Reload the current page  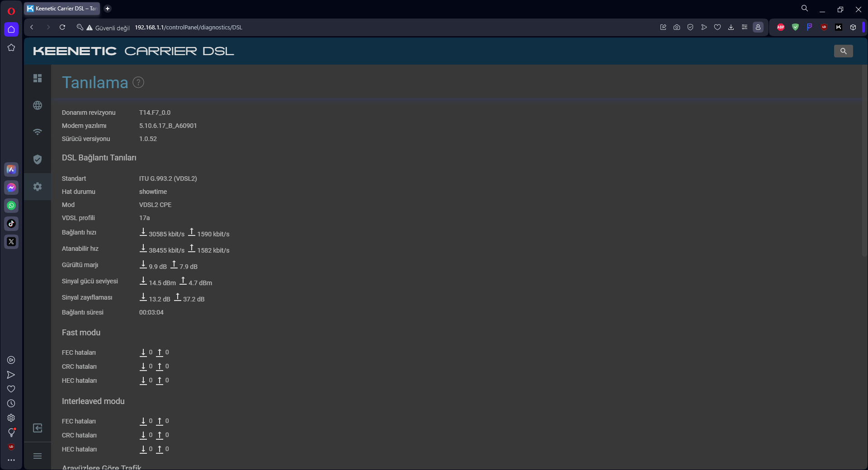tap(62, 27)
